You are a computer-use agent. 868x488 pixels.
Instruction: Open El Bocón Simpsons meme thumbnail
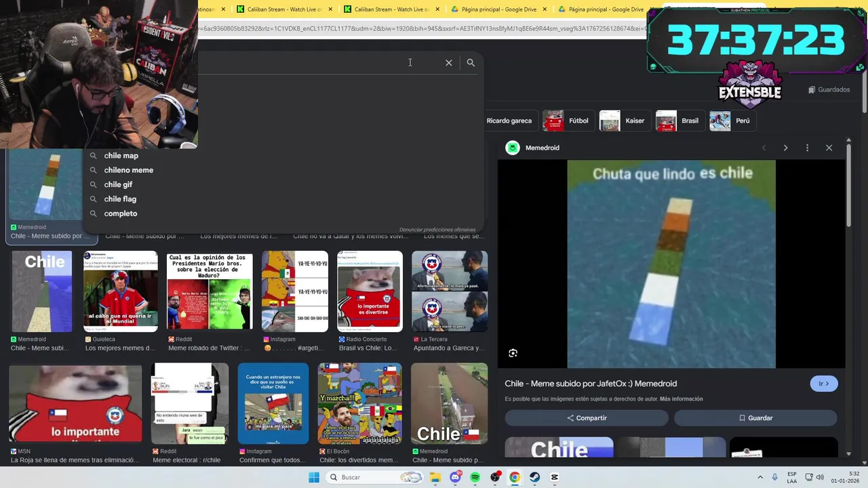[x=359, y=404]
